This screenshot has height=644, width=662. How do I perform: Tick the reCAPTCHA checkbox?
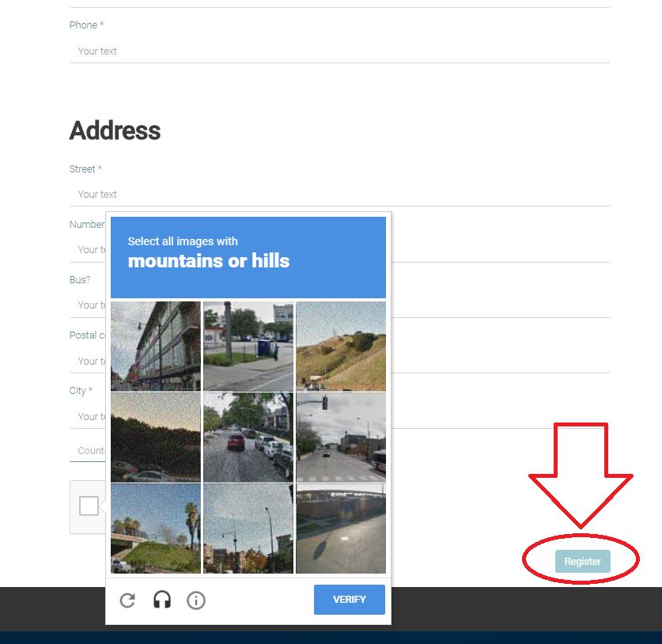[89, 506]
